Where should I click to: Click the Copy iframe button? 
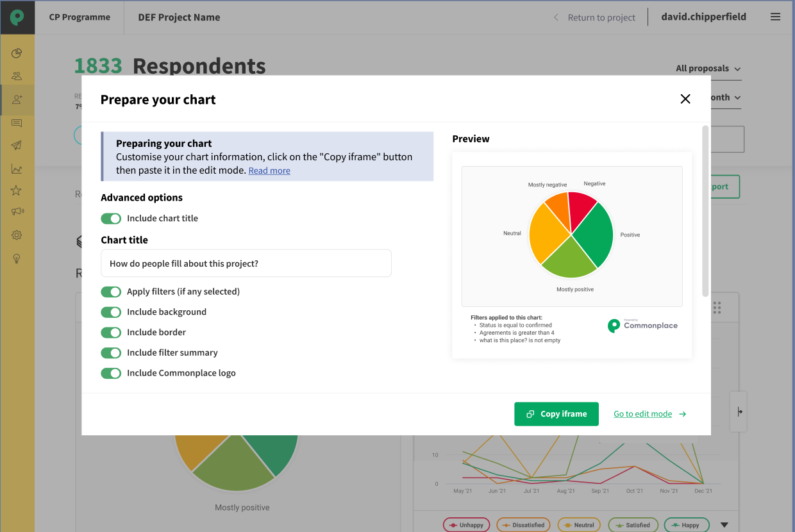[556, 414]
